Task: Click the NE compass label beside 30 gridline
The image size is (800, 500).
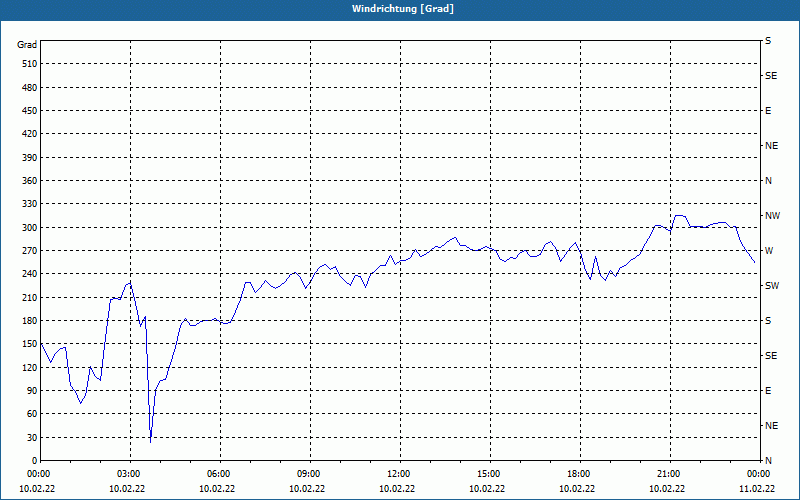Action: (771, 426)
